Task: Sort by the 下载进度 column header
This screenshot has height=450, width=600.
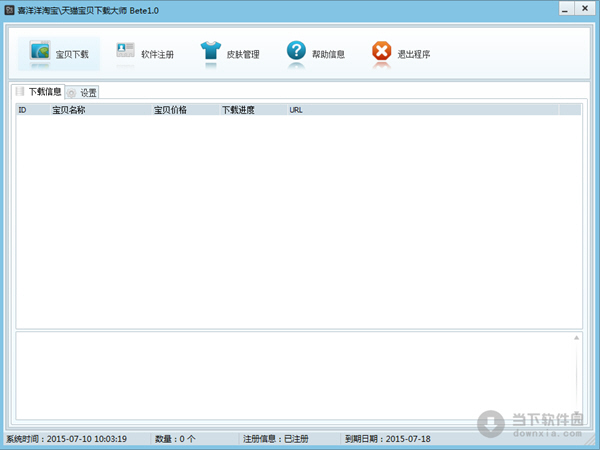Action: click(253, 110)
